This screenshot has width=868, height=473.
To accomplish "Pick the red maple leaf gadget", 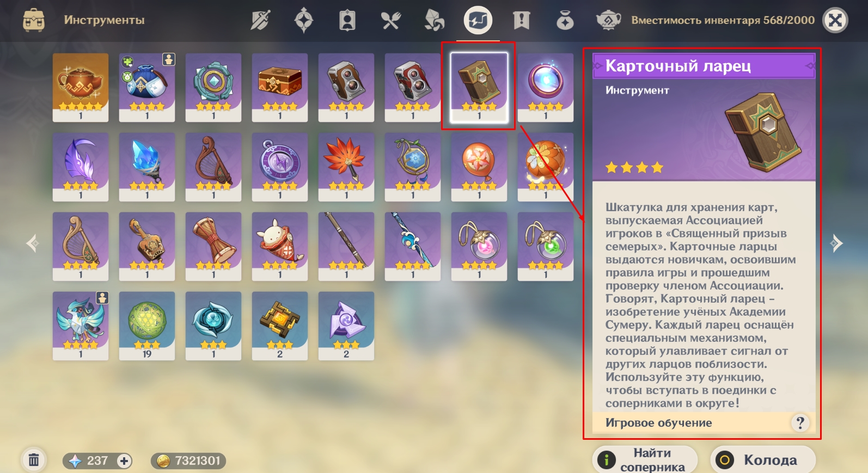I will click(x=346, y=167).
